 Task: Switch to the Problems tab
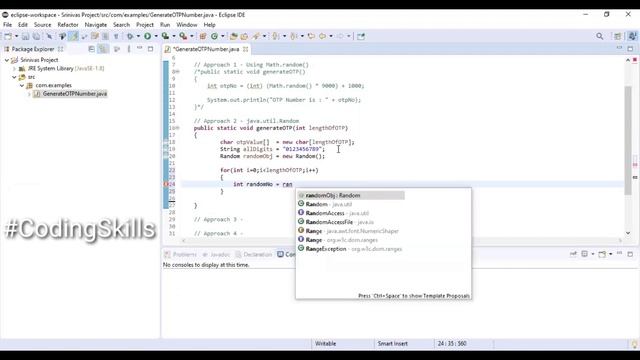[x=180, y=254]
